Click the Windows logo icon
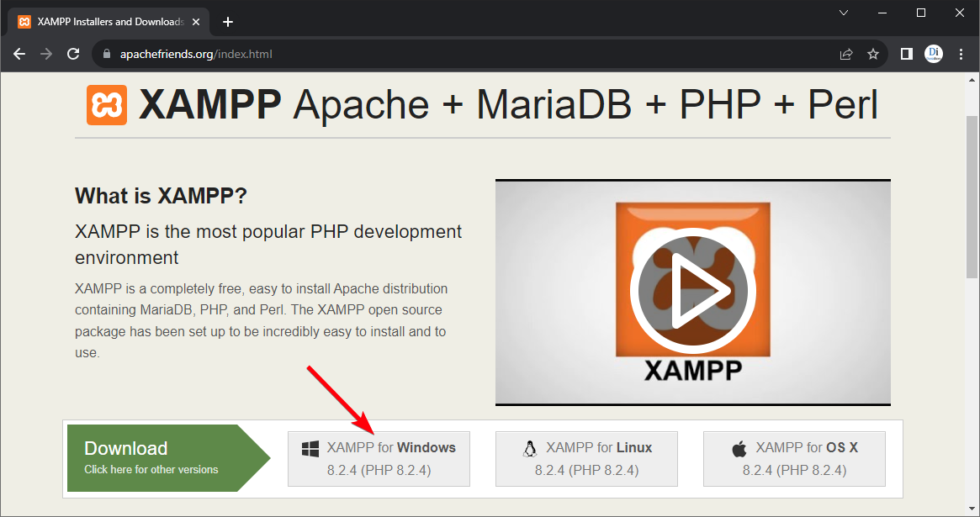The height and width of the screenshot is (517, 980). click(310, 448)
